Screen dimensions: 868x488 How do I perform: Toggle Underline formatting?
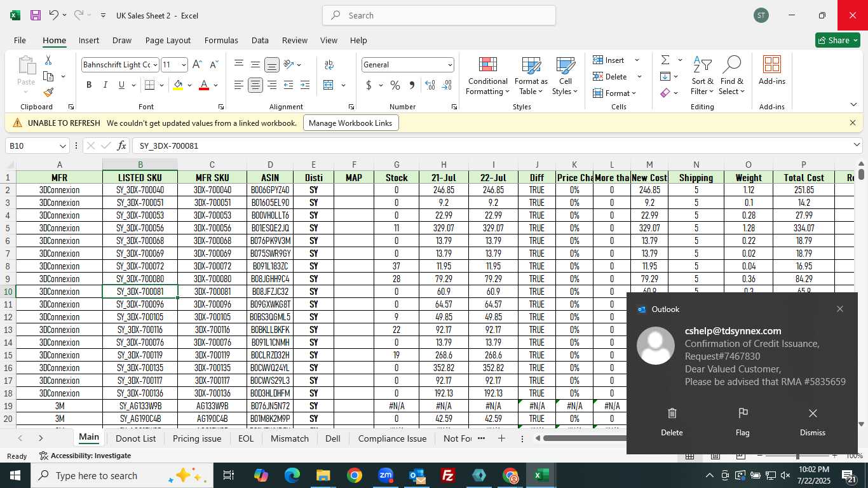(121, 85)
